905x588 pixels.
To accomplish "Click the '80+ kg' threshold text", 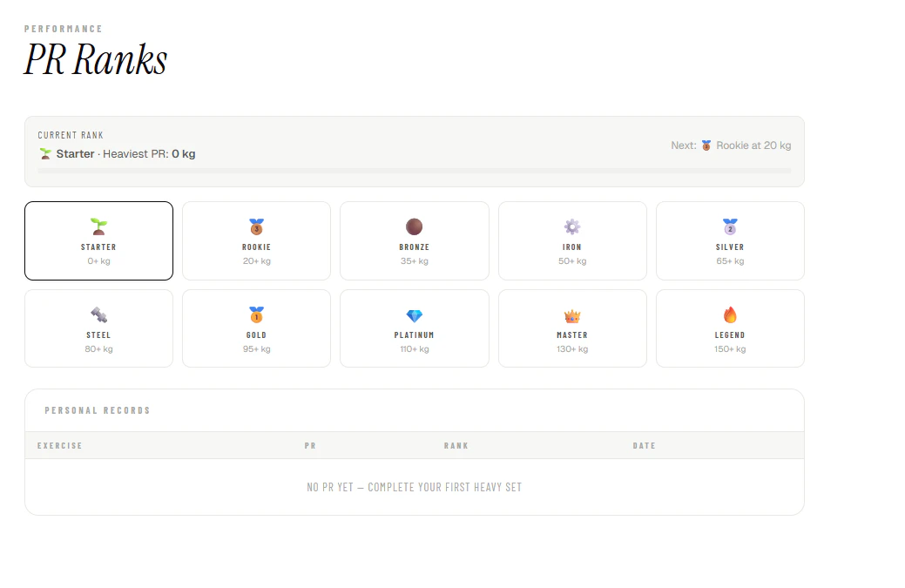I will pyautogui.click(x=98, y=349).
